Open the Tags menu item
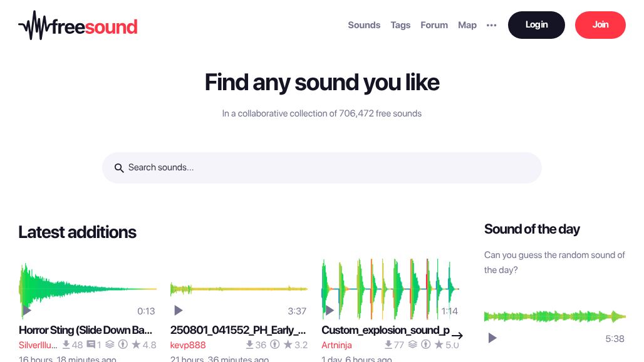This screenshot has height=362, width=644. click(400, 25)
